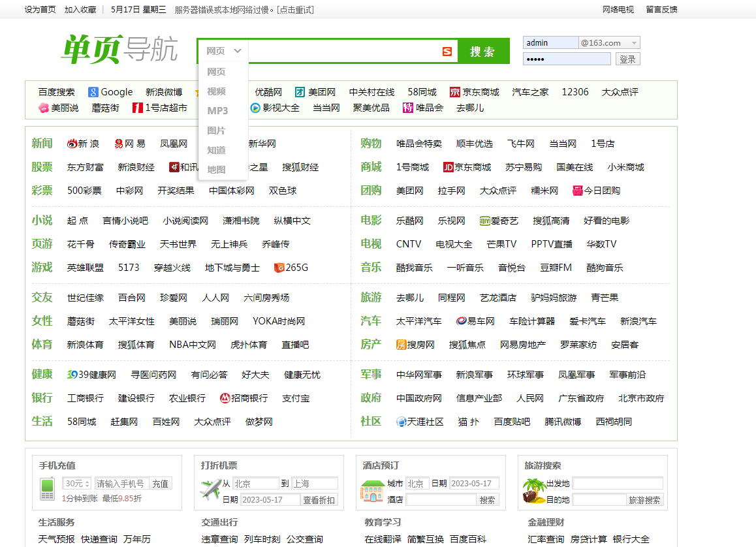This screenshot has width=756, height=547.
Task: Open the 12306 quick link
Action: [575, 92]
